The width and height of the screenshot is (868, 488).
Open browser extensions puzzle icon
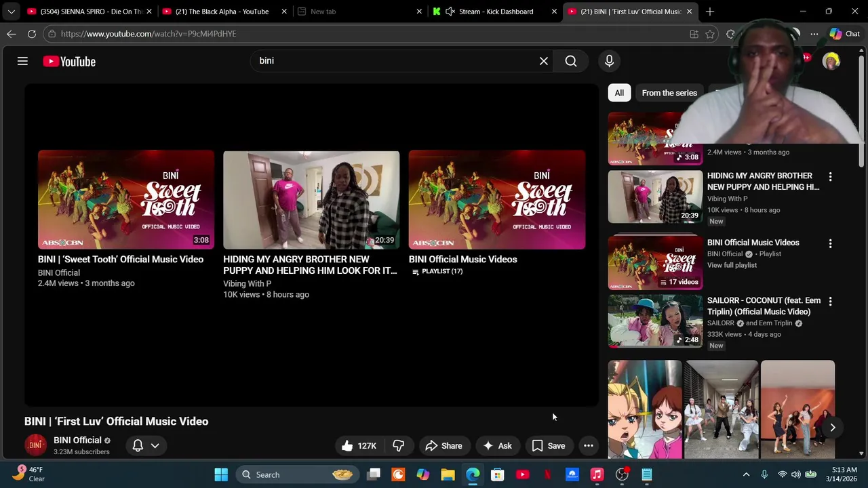click(730, 34)
